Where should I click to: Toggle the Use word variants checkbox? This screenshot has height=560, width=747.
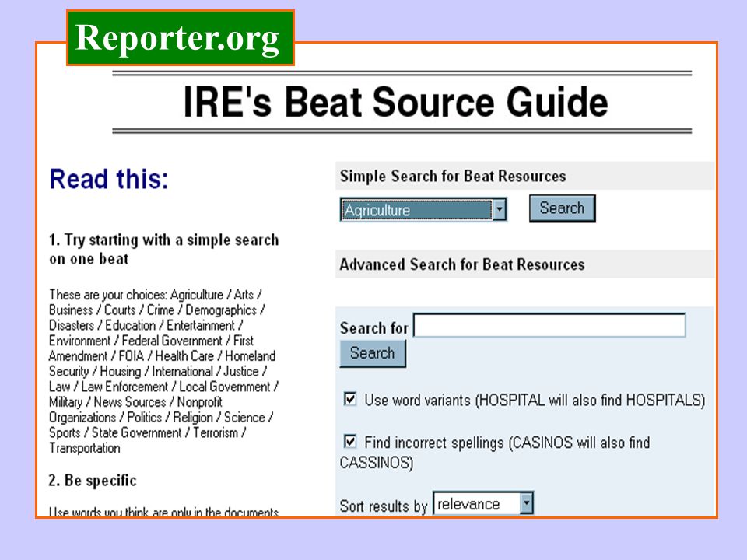tap(350, 398)
